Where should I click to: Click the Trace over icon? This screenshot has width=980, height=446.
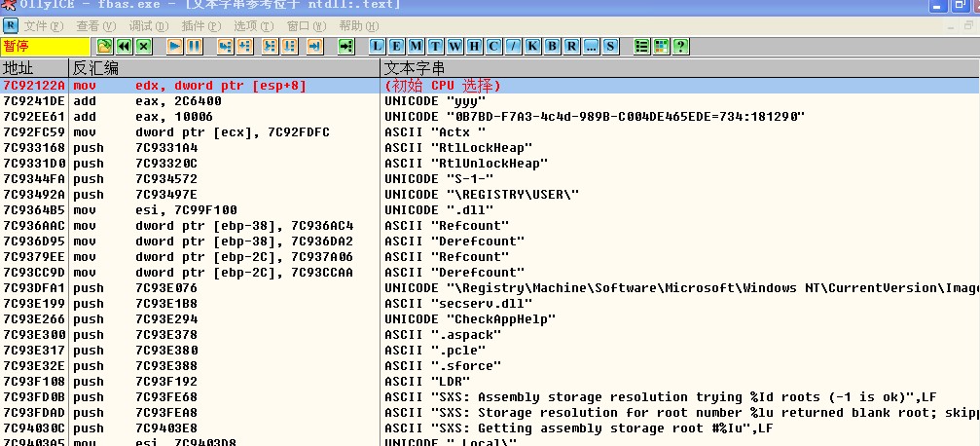289,47
